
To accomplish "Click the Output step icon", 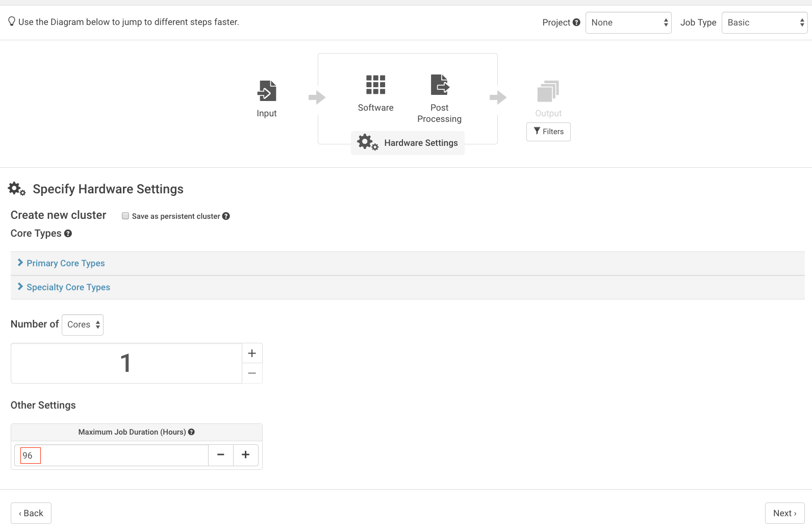I will tap(548, 91).
